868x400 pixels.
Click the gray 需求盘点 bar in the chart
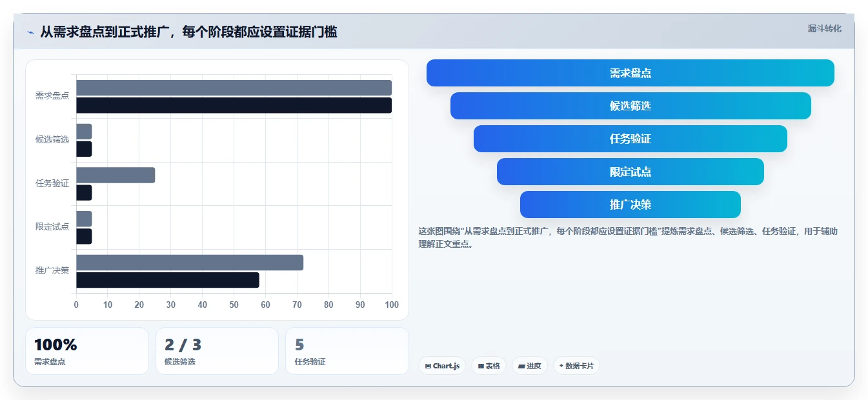click(234, 88)
